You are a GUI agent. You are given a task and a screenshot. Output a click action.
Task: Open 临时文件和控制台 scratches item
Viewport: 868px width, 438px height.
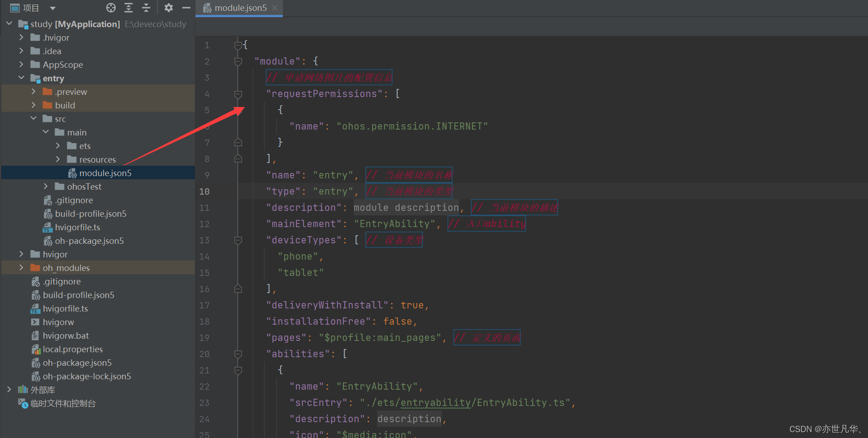pyautogui.click(x=63, y=403)
